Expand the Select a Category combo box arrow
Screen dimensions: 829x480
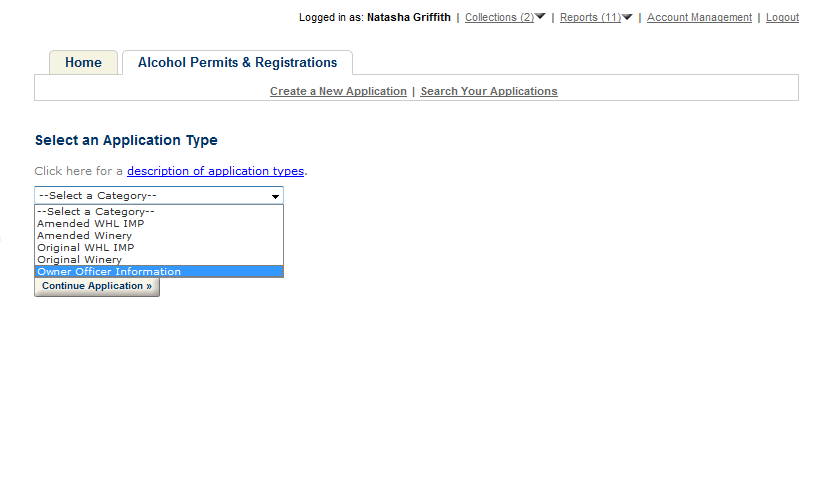click(x=275, y=196)
